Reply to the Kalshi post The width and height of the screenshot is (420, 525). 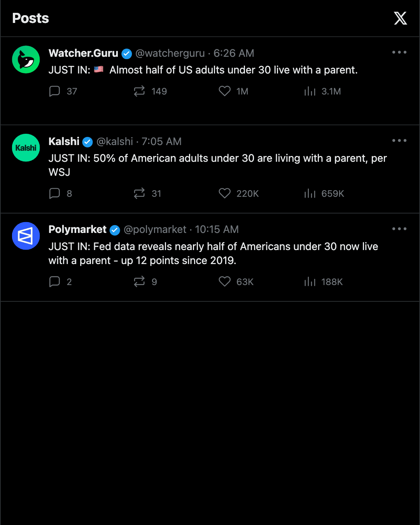54,194
